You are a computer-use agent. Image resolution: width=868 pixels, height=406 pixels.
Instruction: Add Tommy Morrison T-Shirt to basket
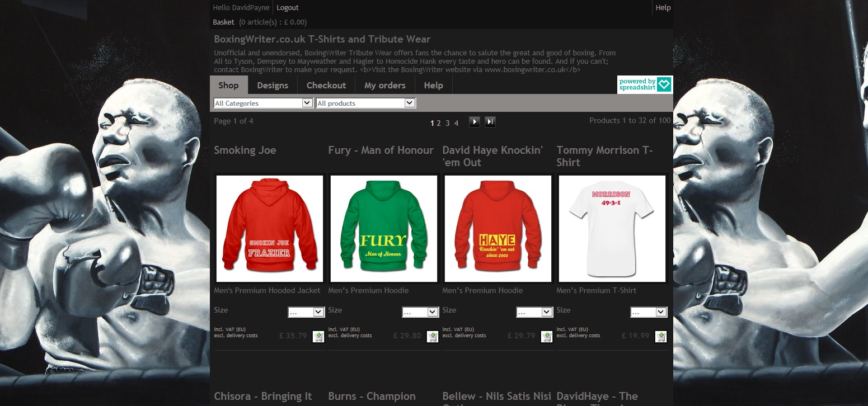click(661, 336)
